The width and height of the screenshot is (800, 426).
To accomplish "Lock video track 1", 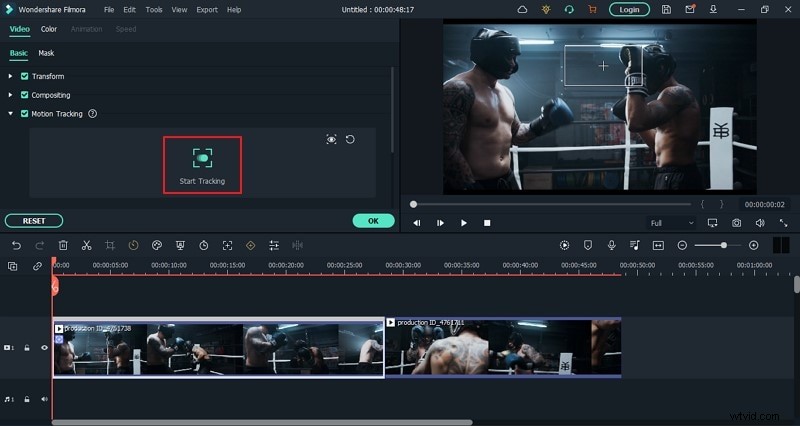I will (x=27, y=347).
